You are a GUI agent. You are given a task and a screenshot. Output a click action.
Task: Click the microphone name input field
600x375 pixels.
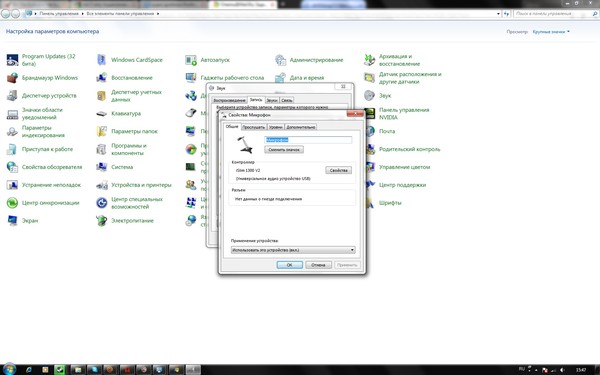[x=308, y=140]
